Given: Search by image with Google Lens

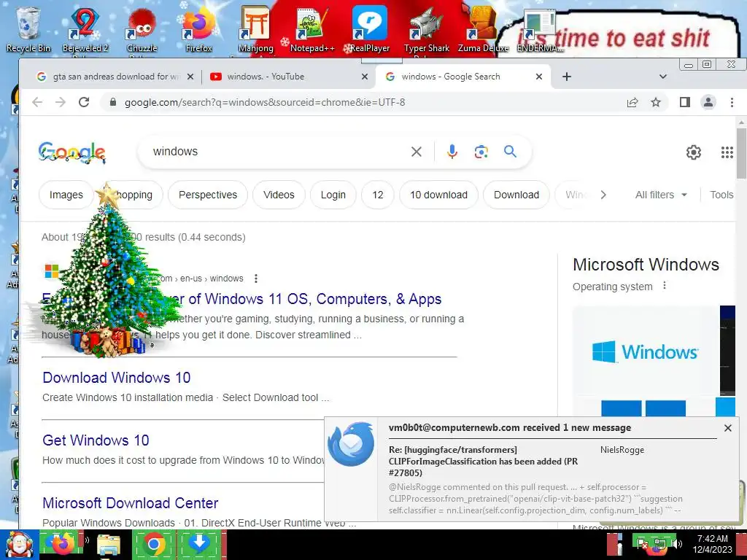Looking at the screenshot, I should point(481,152).
